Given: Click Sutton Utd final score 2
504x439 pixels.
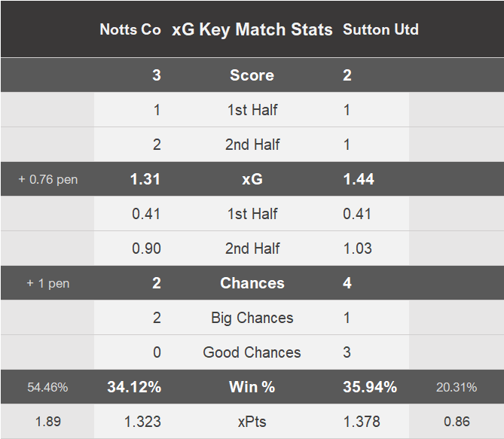Looking at the screenshot, I should [x=347, y=75].
